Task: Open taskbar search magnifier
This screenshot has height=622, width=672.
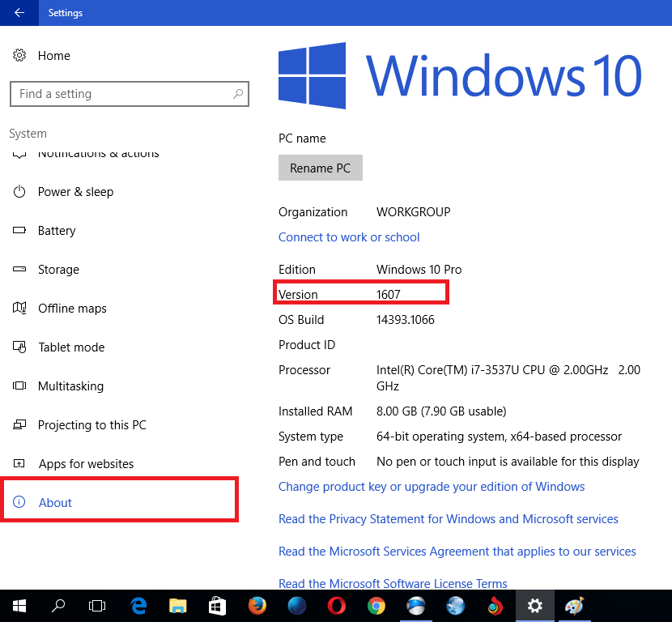Action: (x=57, y=606)
